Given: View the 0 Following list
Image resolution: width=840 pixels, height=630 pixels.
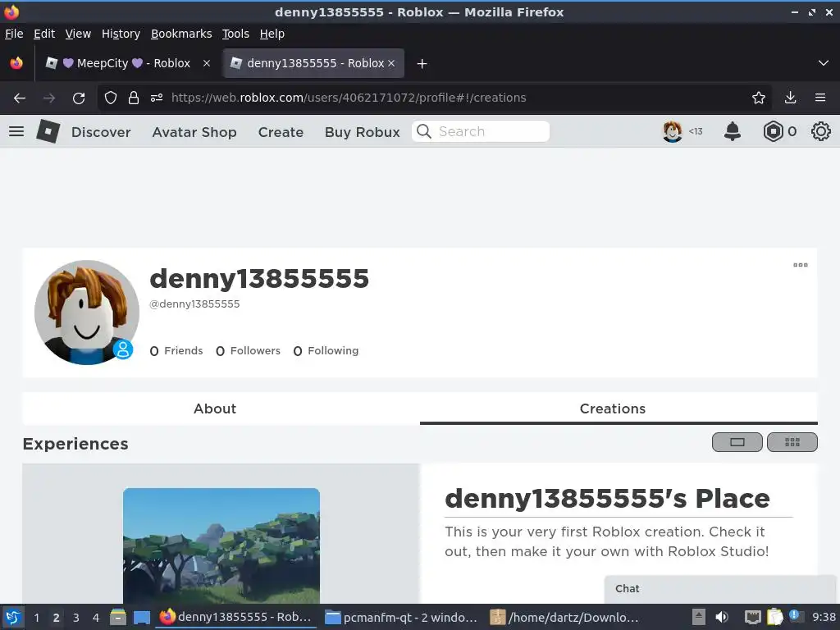Looking at the screenshot, I should [326, 351].
